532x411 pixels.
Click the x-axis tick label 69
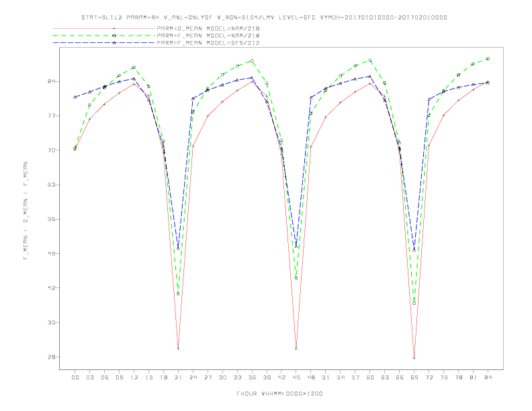point(414,377)
